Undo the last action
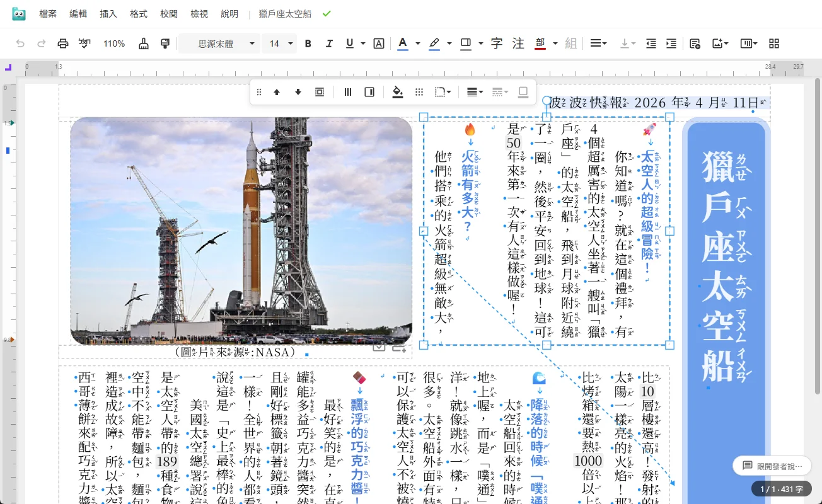822x504 pixels. point(21,43)
